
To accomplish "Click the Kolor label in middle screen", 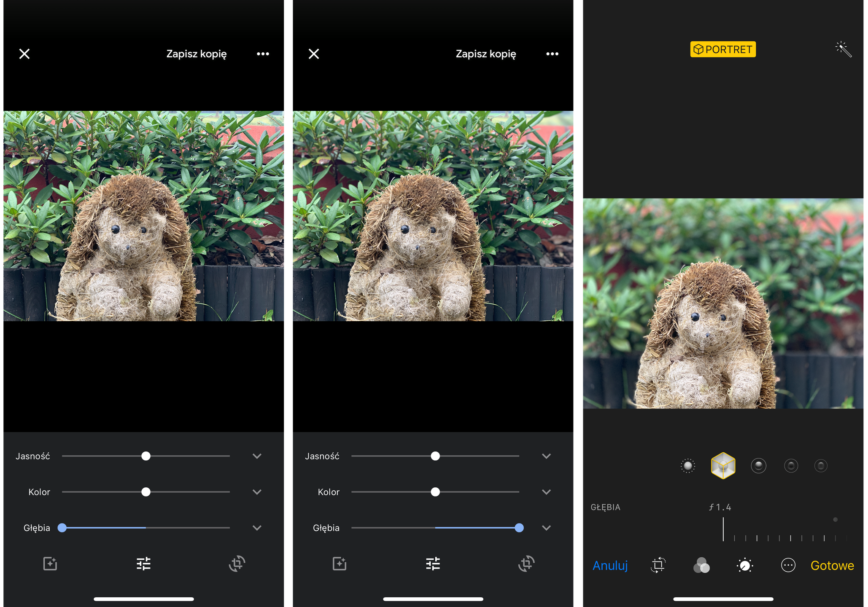I will [x=329, y=492].
